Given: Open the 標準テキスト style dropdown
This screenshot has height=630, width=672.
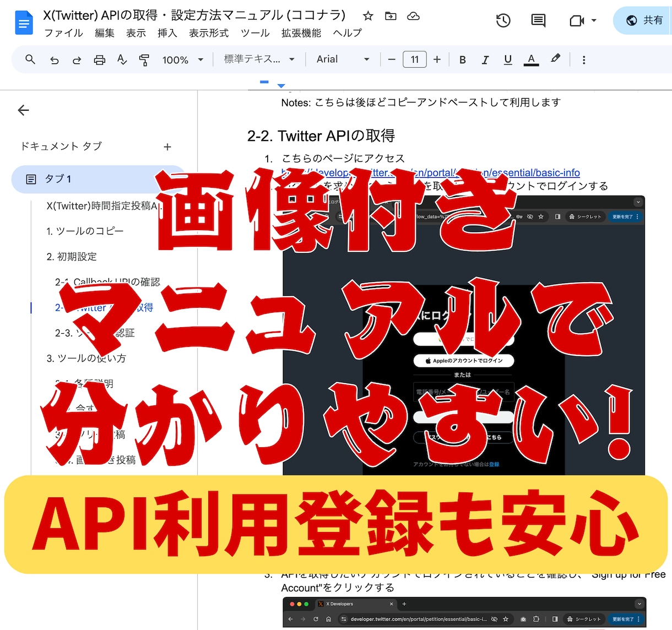Looking at the screenshot, I should pyautogui.click(x=259, y=59).
